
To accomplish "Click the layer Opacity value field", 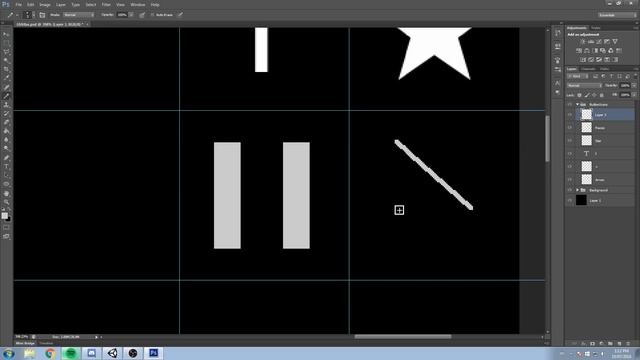I will (x=624, y=86).
